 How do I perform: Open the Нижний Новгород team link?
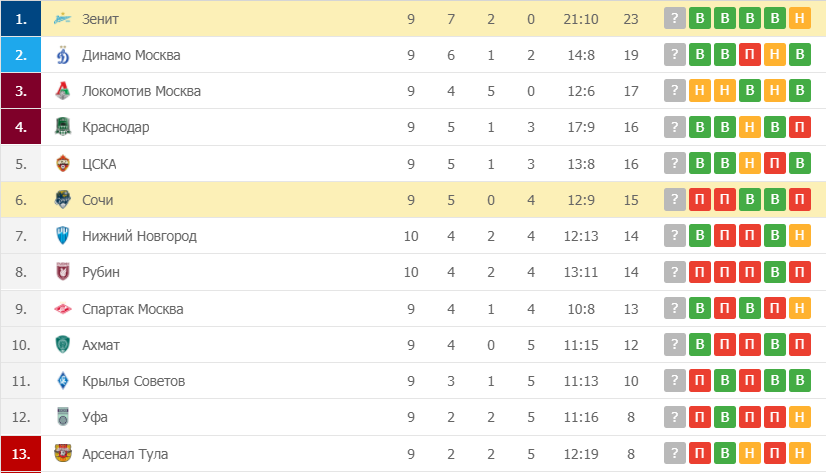click(139, 236)
